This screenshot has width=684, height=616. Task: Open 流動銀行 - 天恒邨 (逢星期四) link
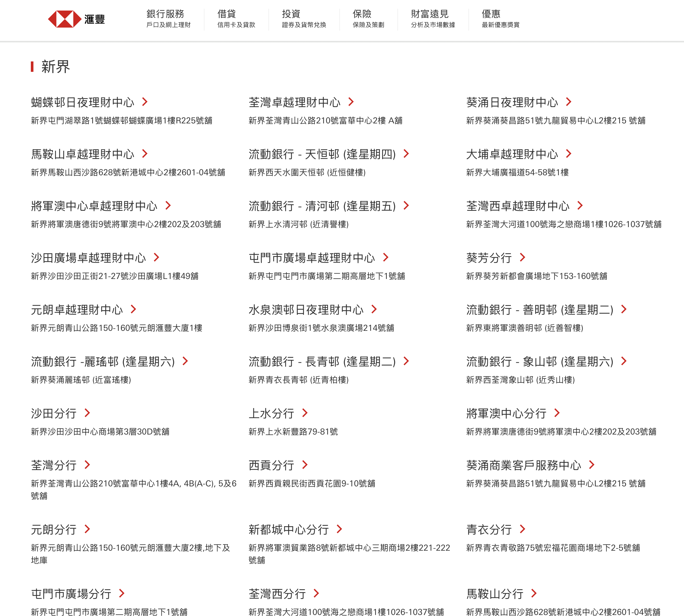(322, 154)
